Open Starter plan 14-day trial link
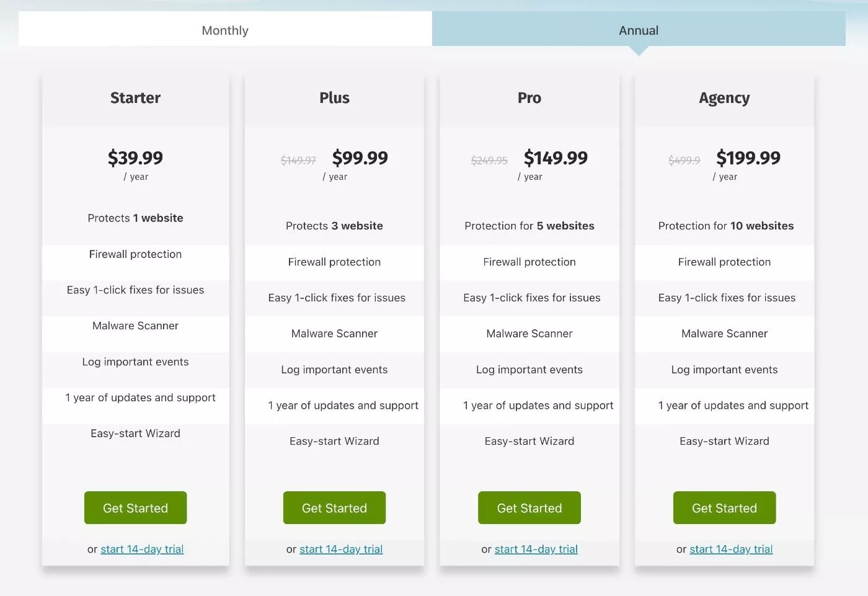This screenshot has height=596, width=868. click(x=142, y=549)
